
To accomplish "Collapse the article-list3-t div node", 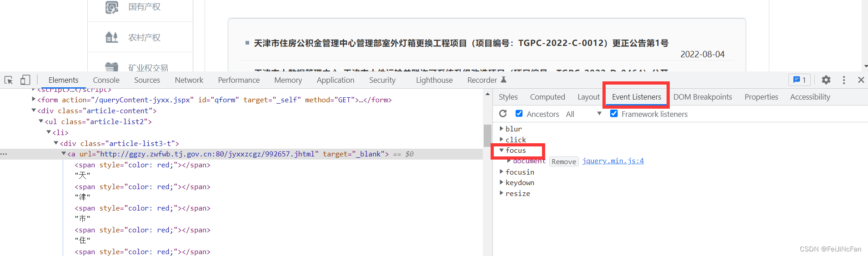I will 56,143.
